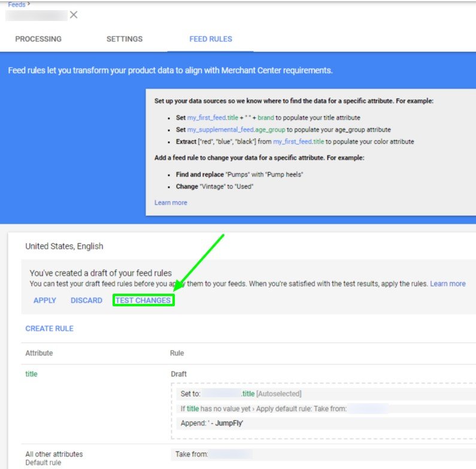Viewport: 476px width, 469px height.
Task: Switch to the Processing tab
Action: click(38, 39)
